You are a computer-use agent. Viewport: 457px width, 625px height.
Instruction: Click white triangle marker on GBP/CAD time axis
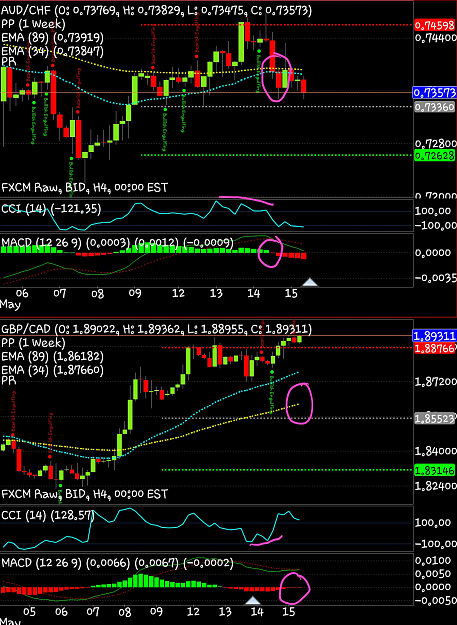click(x=254, y=600)
